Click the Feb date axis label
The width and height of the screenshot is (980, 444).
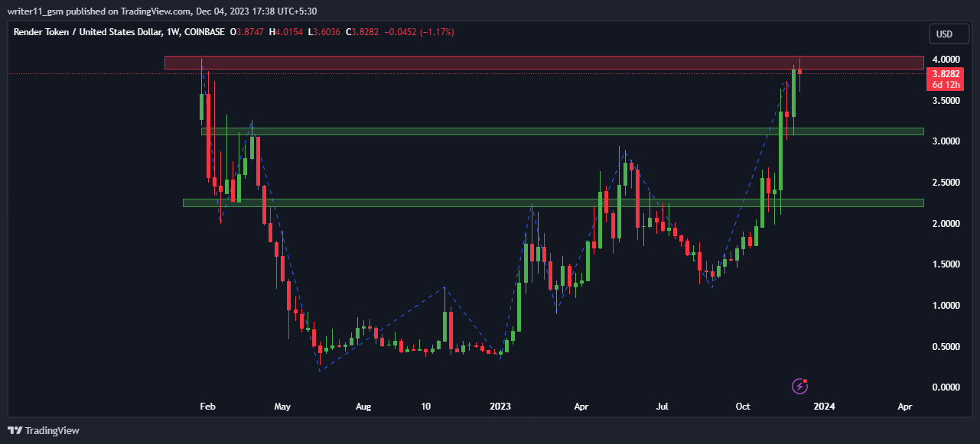207,407
